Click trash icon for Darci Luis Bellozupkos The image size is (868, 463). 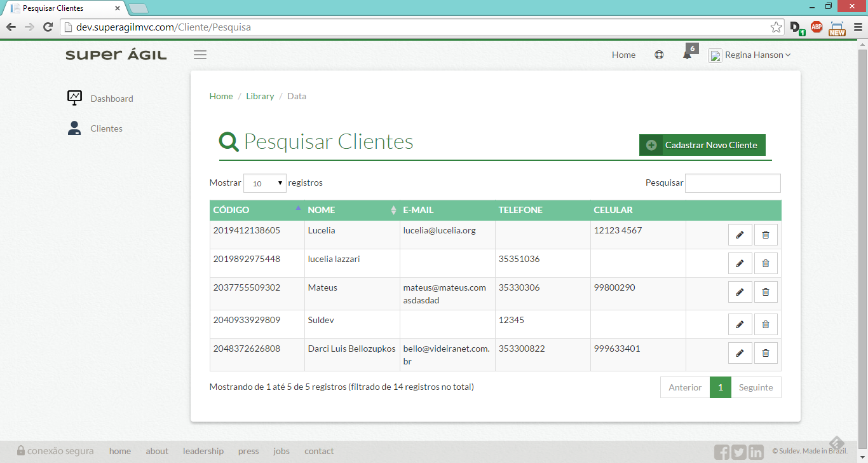[766, 353]
